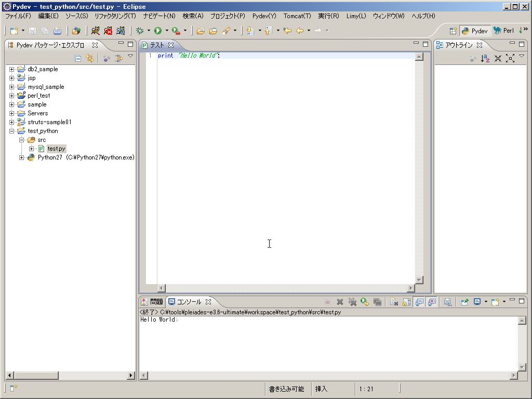Click the Open Perspective icon
The image size is (532, 399).
[x=453, y=31]
